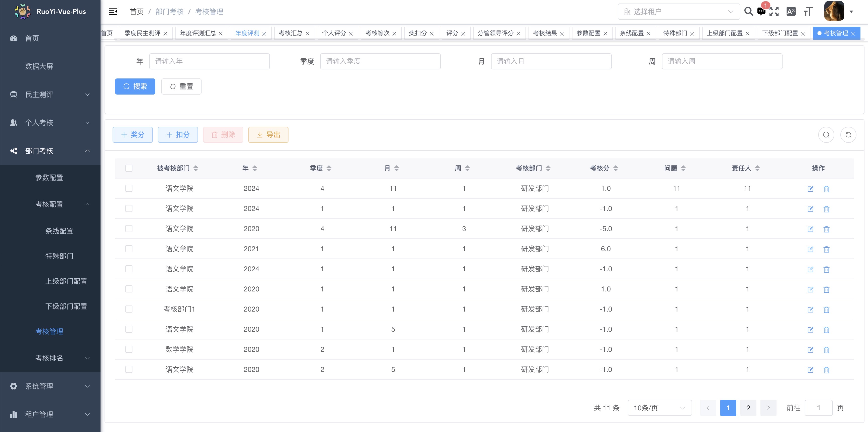
Task: Focus the 请输入季度 input field
Action: (380, 61)
